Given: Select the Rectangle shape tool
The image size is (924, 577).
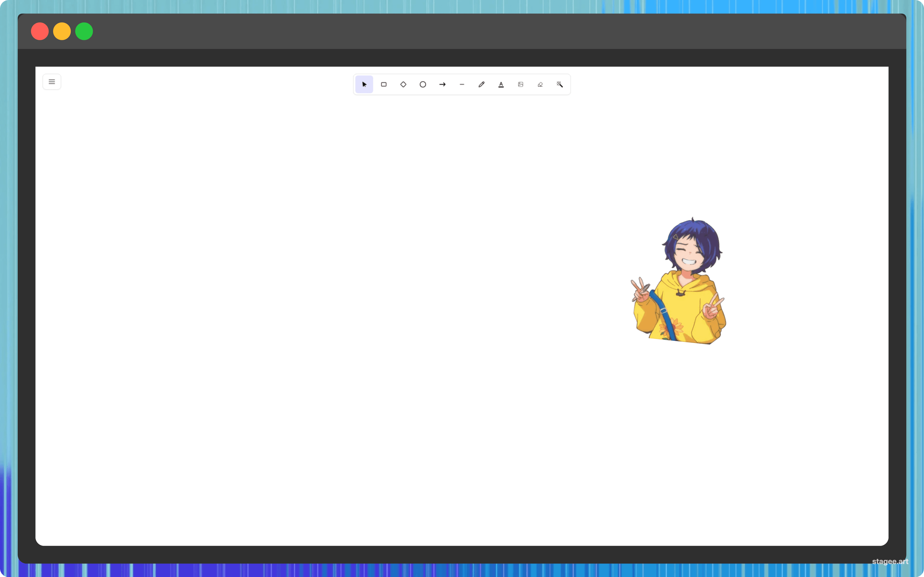Looking at the screenshot, I should (x=384, y=84).
